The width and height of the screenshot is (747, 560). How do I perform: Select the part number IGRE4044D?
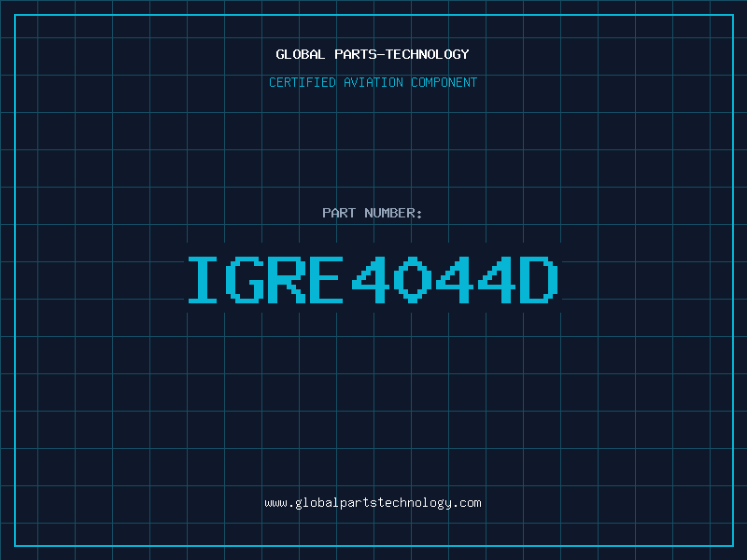pyautogui.click(x=373, y=280)
